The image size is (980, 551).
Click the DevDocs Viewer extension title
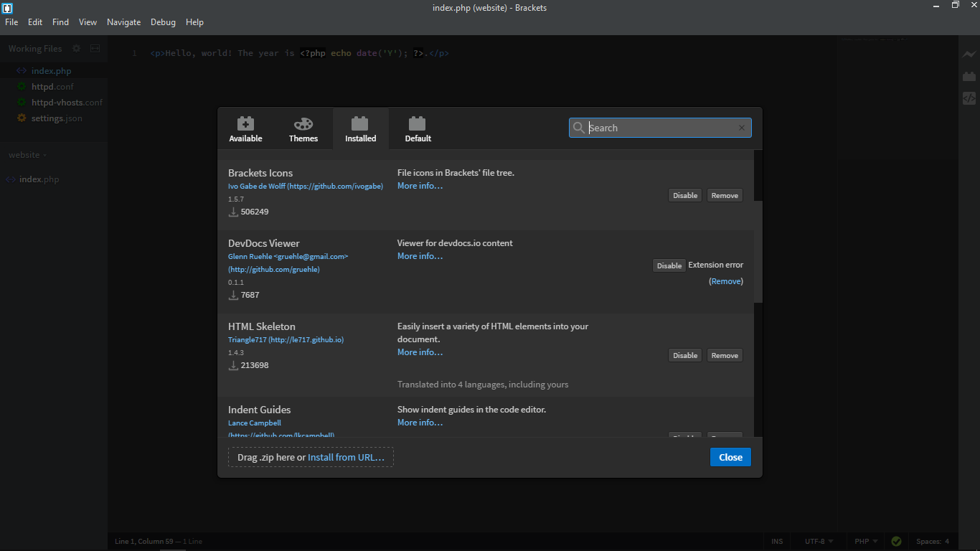(x=264, y=243)
